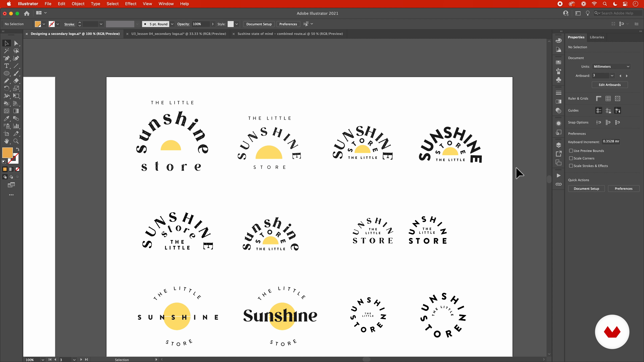Enable Scale Strokes & Effects checkbox
The height and width of the screenshot is (362, 644).
coord(571,166)
